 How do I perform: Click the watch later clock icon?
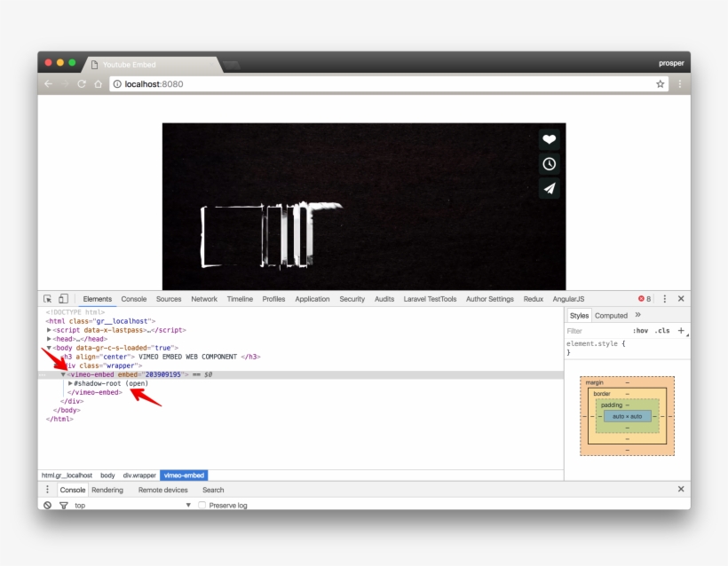pyautogui.click(x=550, y=163)
